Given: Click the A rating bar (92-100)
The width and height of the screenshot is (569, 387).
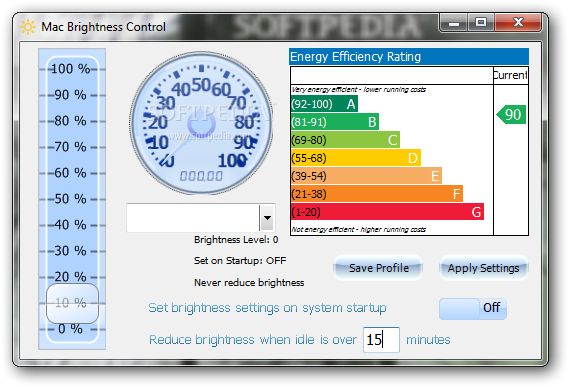Looking at the screenshot, I should 324,104.
